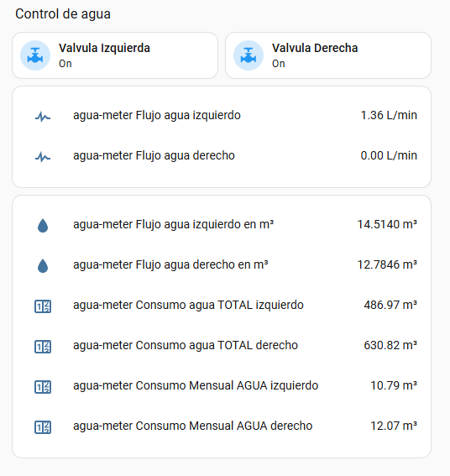Click the 0.00 L/min flow value
450x476 pixels.
[x=389, y=156]
